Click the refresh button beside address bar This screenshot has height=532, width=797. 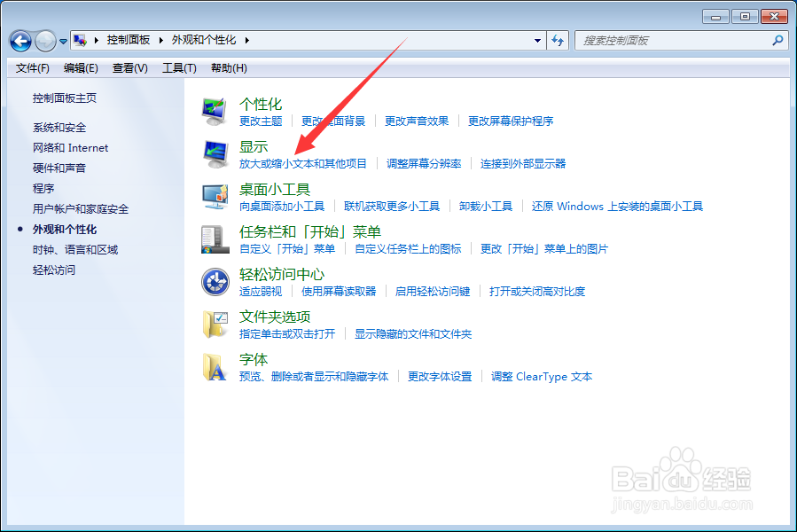(x=558, y=40)
